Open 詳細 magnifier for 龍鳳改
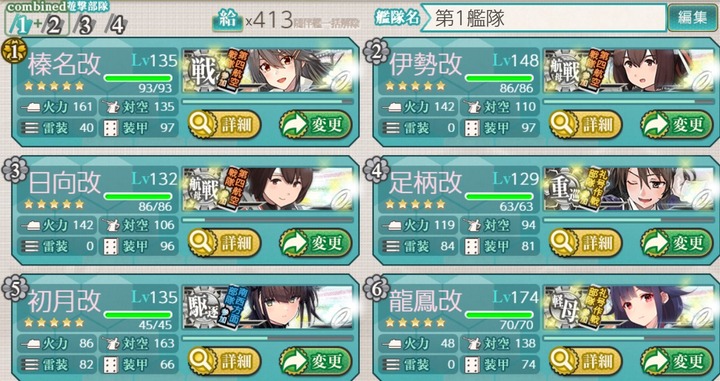This screenshot has height=381, width=720. (562, 361)
